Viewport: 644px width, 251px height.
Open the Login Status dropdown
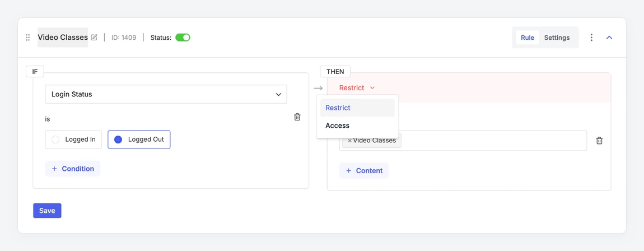tap(166, 94)
